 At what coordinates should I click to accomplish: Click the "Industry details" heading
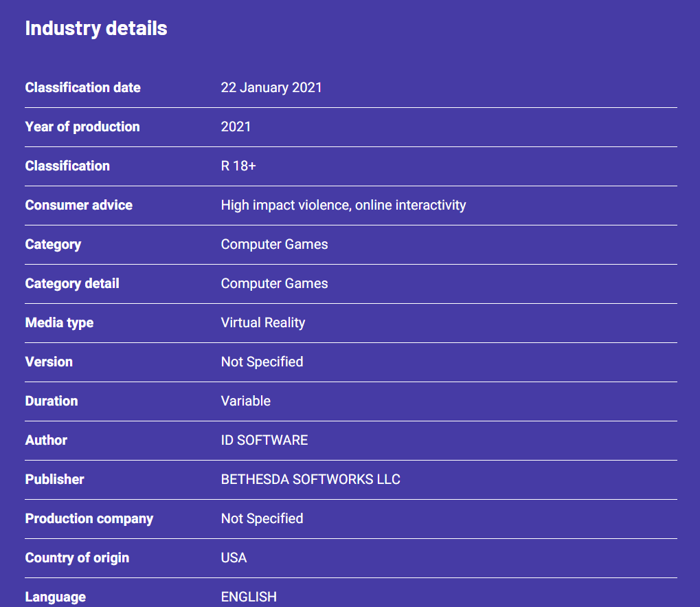[96, 28]
